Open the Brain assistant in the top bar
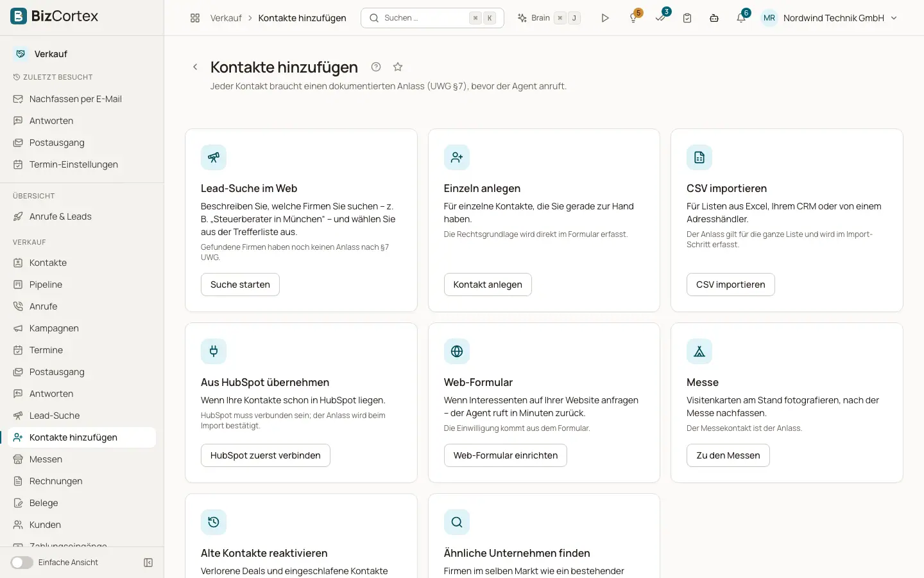Image resolution: width=924 pixels, height=578 pixels. pyautogui.click(x=549, y=18)
